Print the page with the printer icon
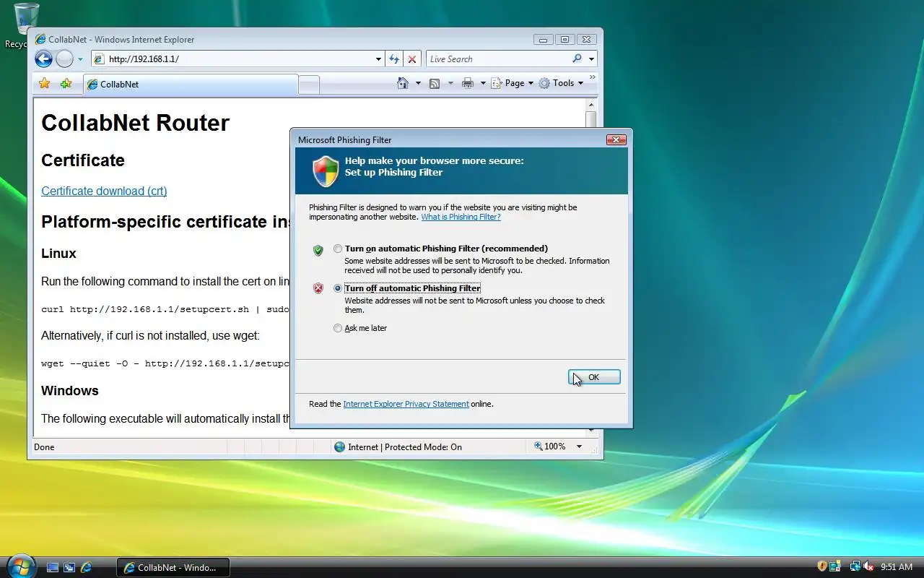924x578 pixels. [x=468, y=83]
